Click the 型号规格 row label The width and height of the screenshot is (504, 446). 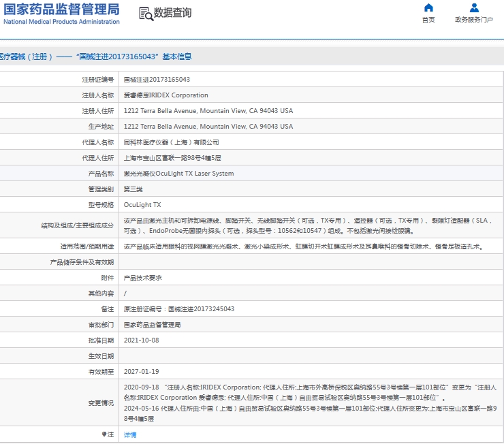(x=101, y=205)
